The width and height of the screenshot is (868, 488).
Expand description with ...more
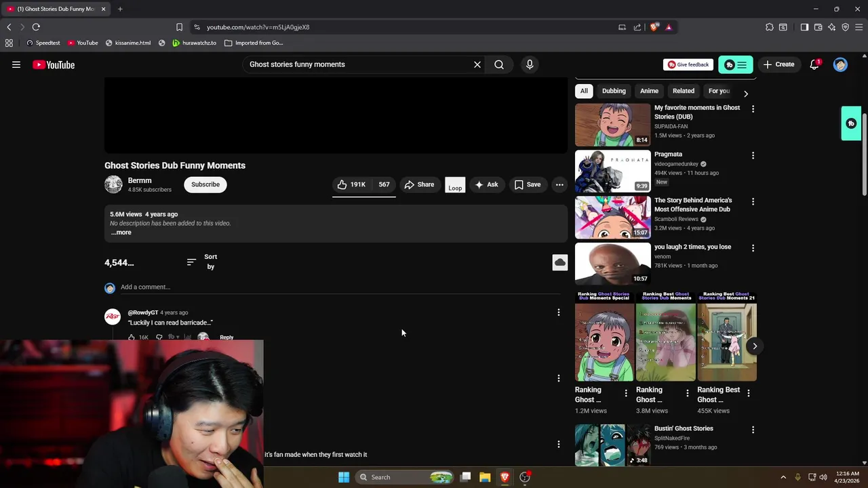coord(121,232)
